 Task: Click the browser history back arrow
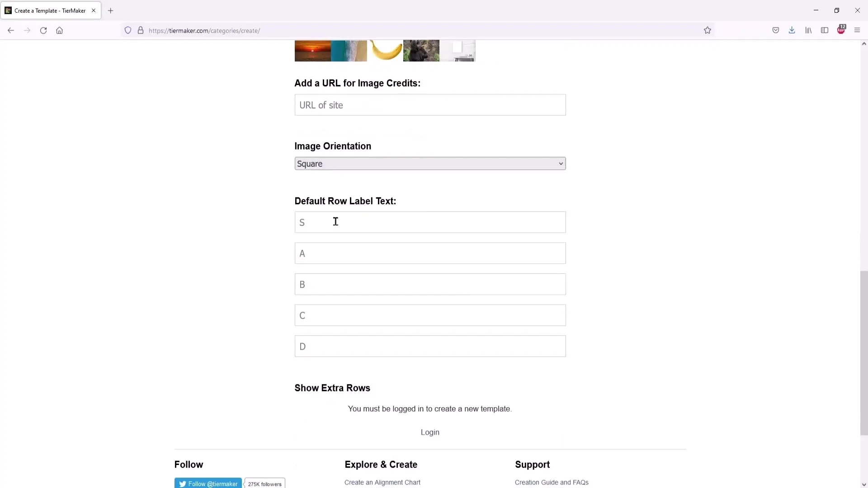pyautogui.click(x=10, y=30)
